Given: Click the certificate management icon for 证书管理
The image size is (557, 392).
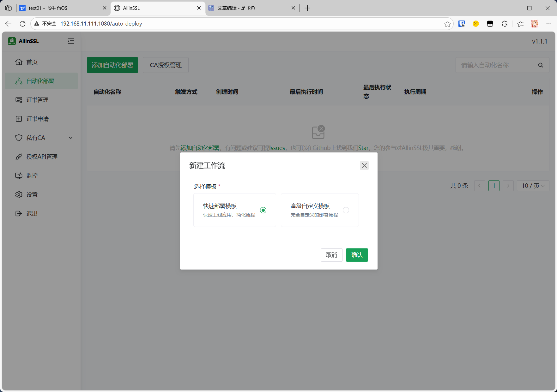Looking at the screenshot, I should tap(19, 100).
